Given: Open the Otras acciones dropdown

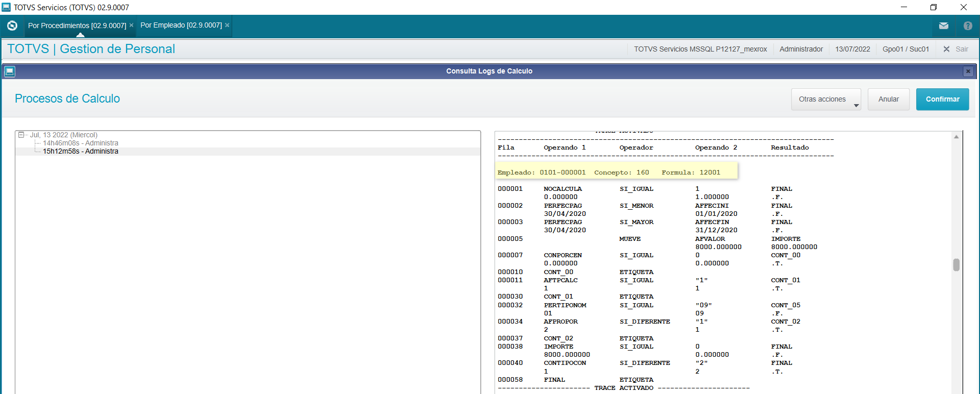Looking at the screenshot, I should (x=826, y=100).
